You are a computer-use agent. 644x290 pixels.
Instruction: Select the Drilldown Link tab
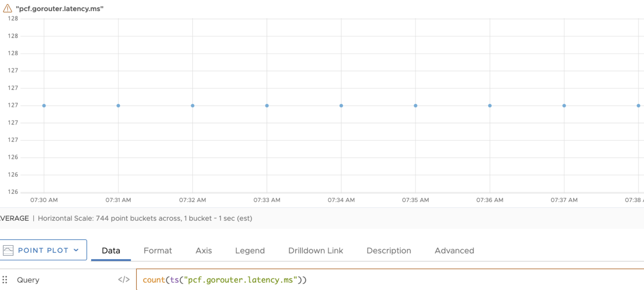[x=315, y=250]
